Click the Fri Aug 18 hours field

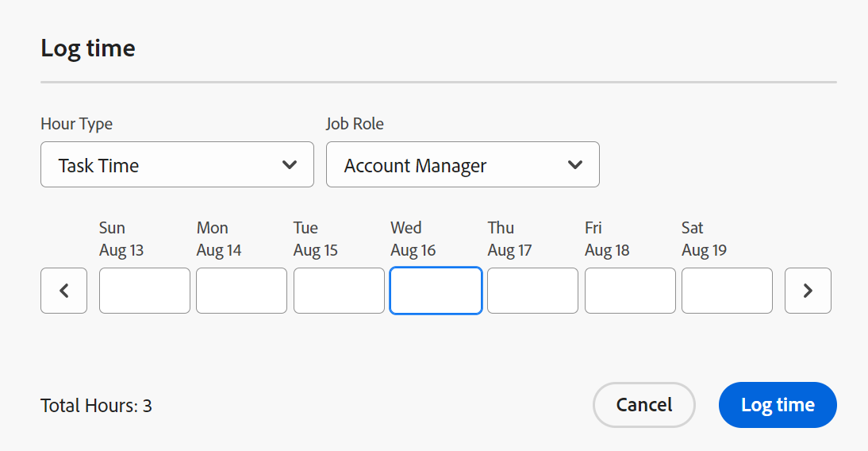(x=630, y=291)
